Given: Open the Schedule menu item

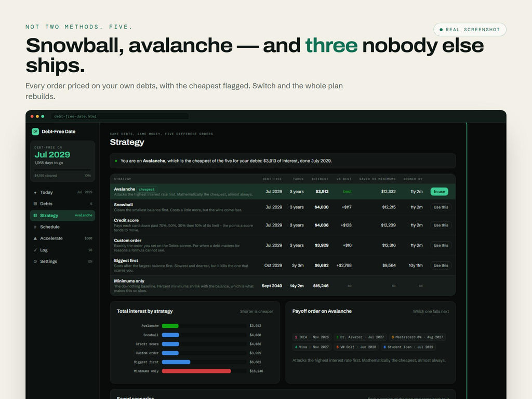Looking at the screenshot, I should pos(62,227).
